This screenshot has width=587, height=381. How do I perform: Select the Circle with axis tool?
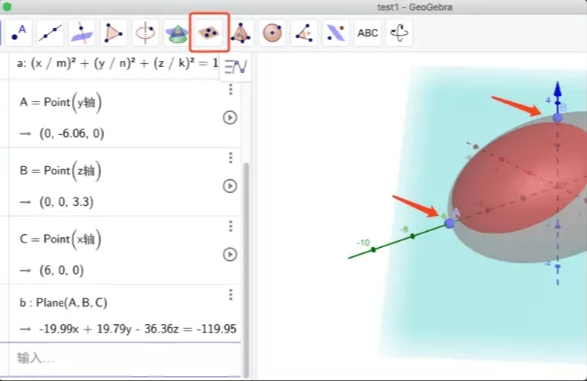click(145, 33)
